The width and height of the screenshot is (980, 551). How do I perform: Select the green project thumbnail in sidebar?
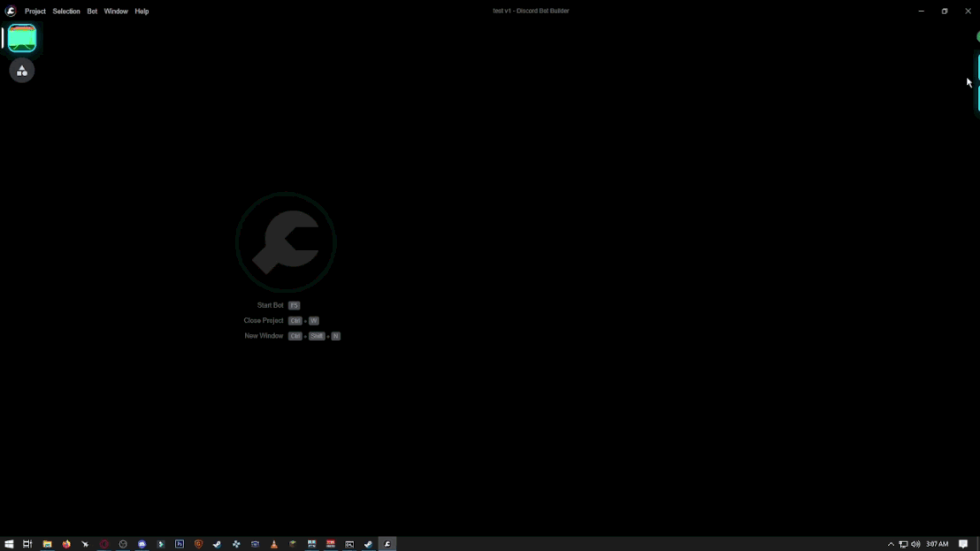pos(22,38)
